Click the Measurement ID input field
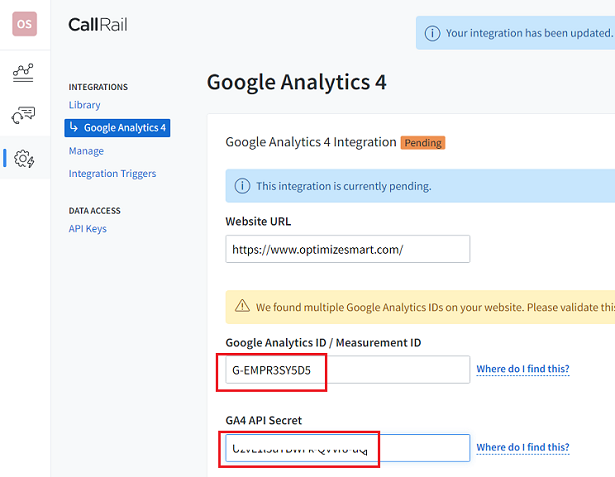This screenshot has height=477, width=615. point(347,370)
